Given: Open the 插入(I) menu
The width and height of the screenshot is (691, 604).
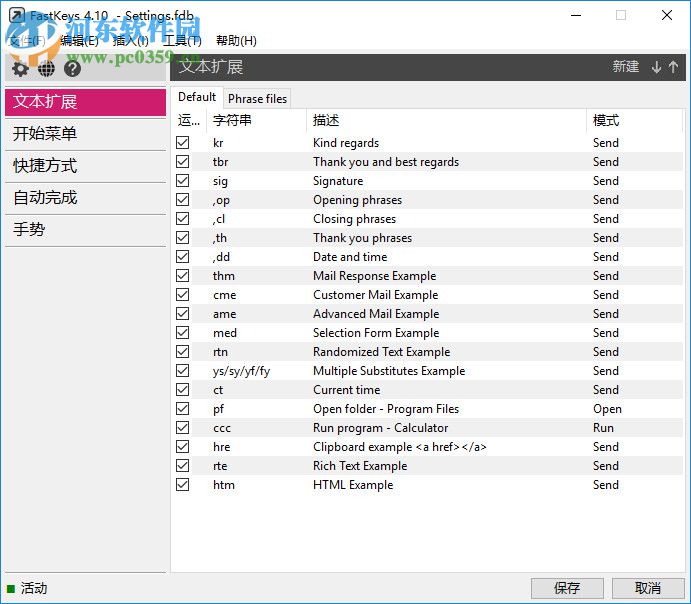Looking at the screenshot, I should pos(130,41).
